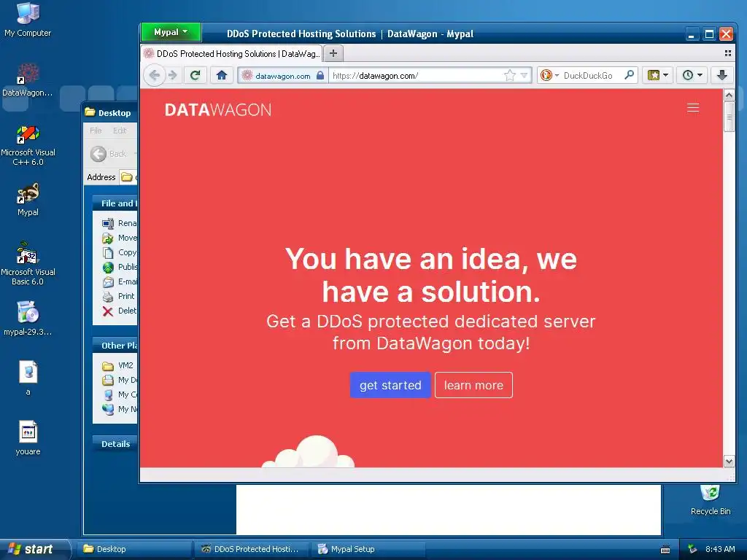Viewport: 747px width, 560px height.
Task: Click the taskbar clock showing 8:43 AM
Action: click(720, 549)
